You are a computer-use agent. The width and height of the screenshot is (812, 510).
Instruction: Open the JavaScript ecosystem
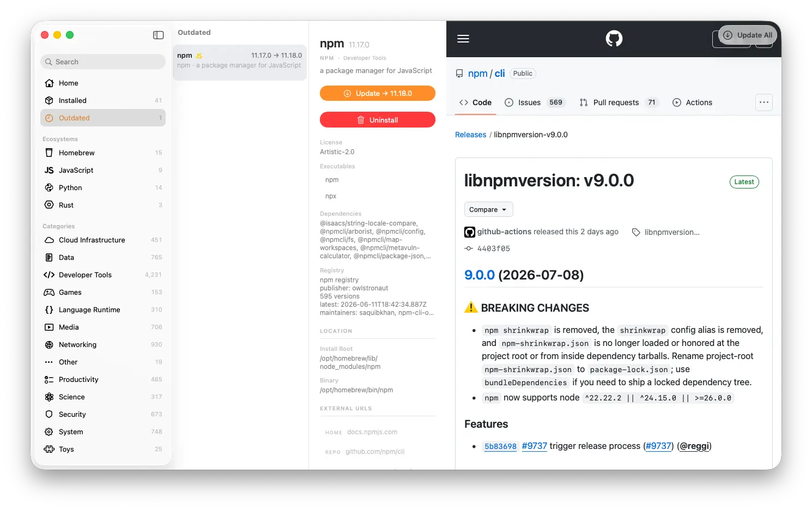point(103,170)
